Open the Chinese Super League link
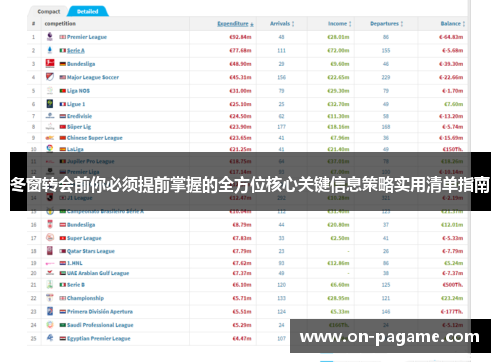Image resolution: width=500 pixels, height=362 pixels. (x=95, y=138)
